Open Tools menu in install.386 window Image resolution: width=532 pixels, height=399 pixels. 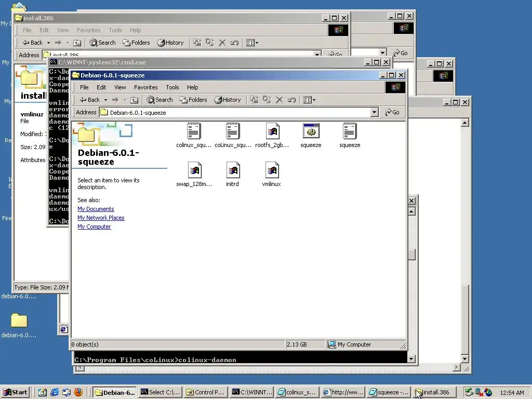pos(115,30)
